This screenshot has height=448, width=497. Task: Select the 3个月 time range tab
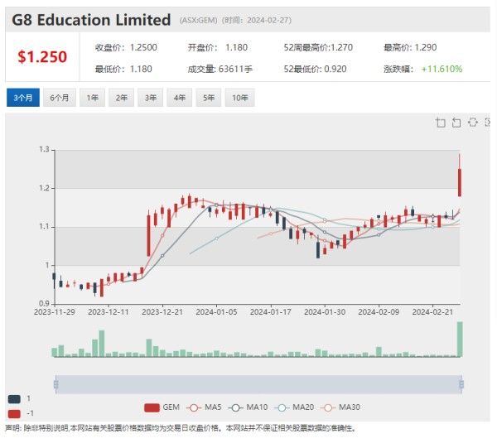pos(23,98)
